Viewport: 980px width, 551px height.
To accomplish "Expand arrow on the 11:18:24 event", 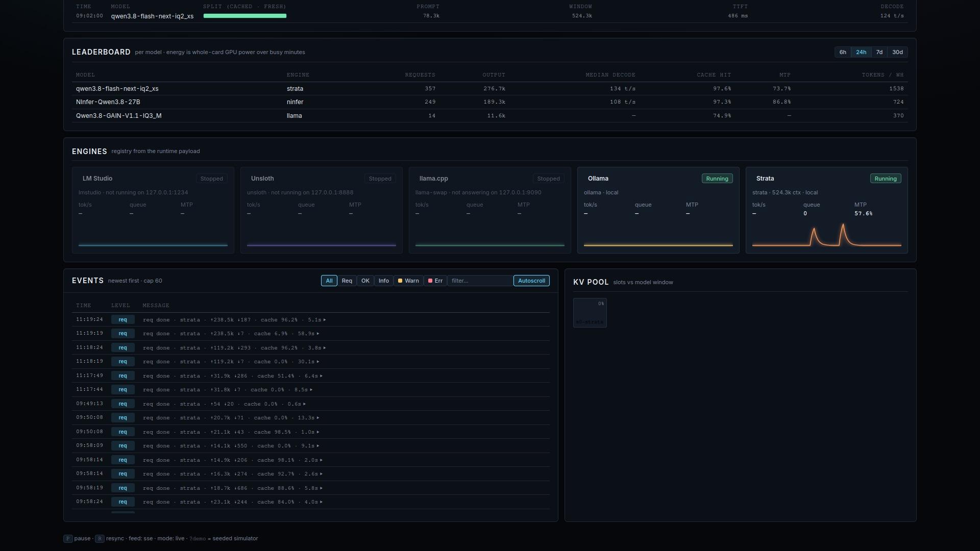I will coord(325,348).
